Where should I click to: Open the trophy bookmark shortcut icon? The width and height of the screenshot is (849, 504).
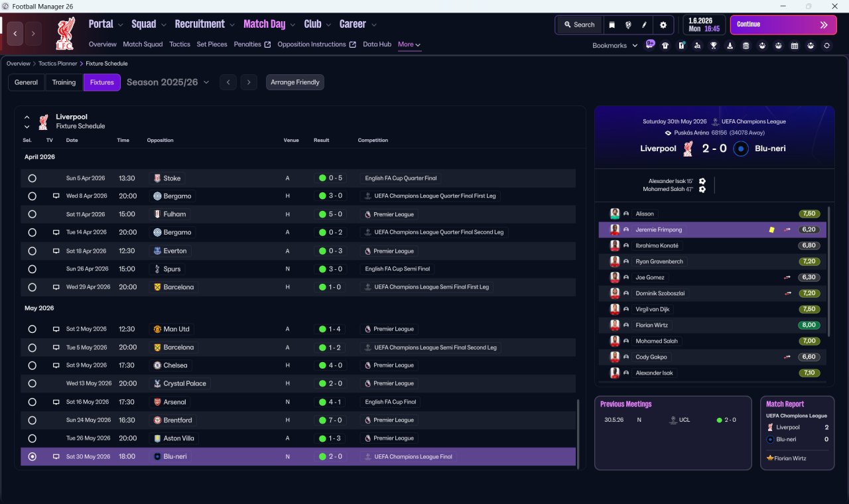click(713, 46)
